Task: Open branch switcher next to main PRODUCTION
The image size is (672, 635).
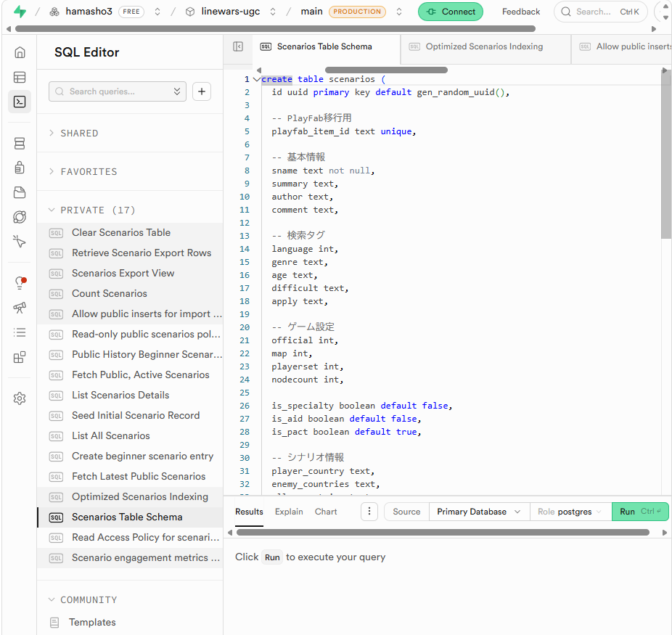Action: coord(399,12)
